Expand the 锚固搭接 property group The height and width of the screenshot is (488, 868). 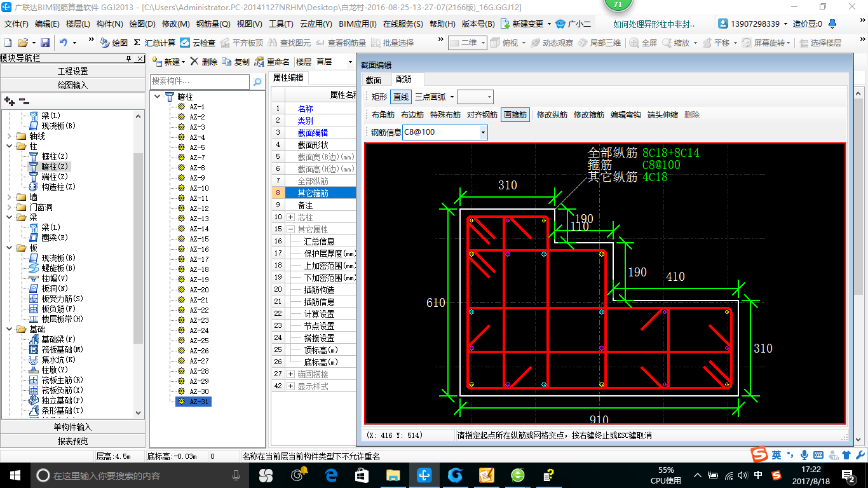pyautogui.click(x=291, y=374)
